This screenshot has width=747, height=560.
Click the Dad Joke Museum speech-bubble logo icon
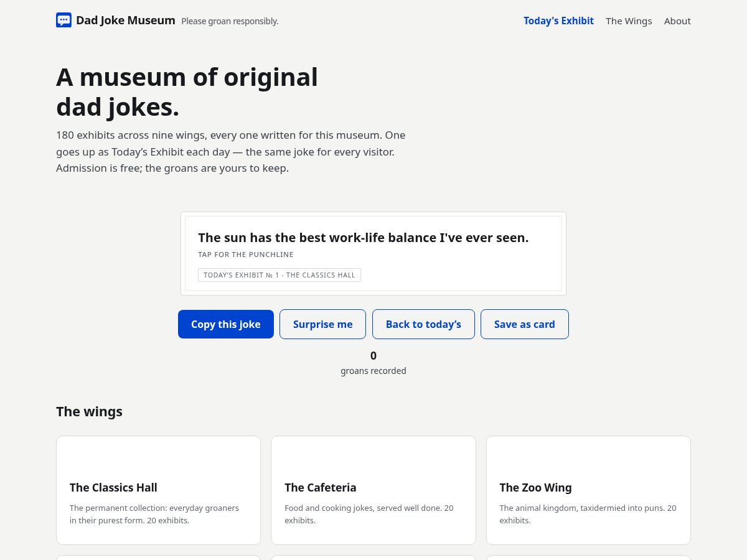click(63, 21)
